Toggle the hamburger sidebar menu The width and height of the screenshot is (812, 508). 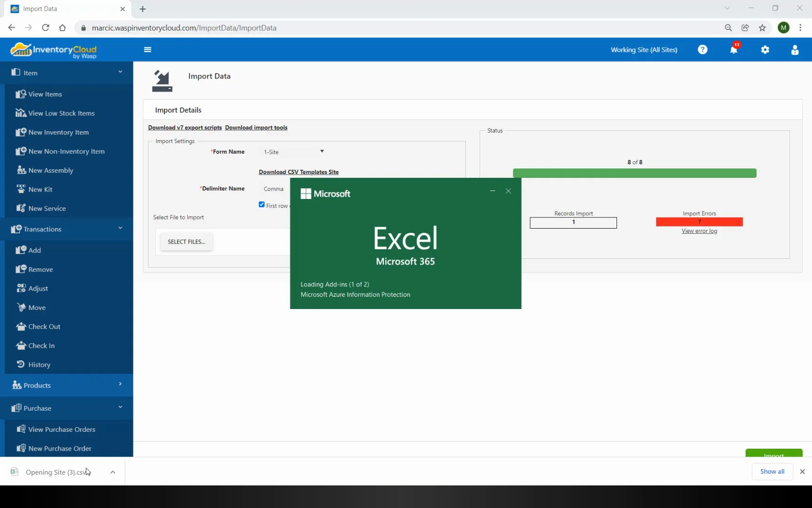point(148,49)
